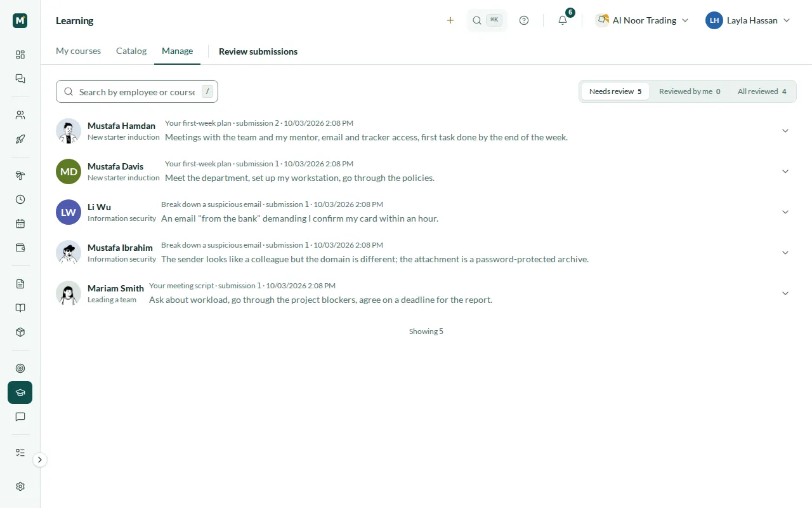Screen dimensions: 812x508
Task: Click Mustafa Davis's MD avatar
Action: coord(69,171)
